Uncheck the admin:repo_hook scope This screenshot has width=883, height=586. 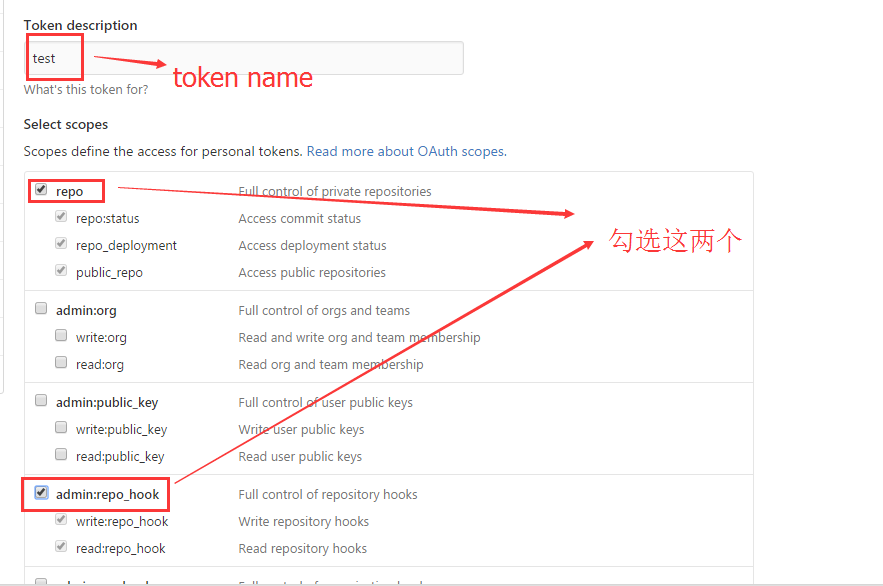(40, 493)
